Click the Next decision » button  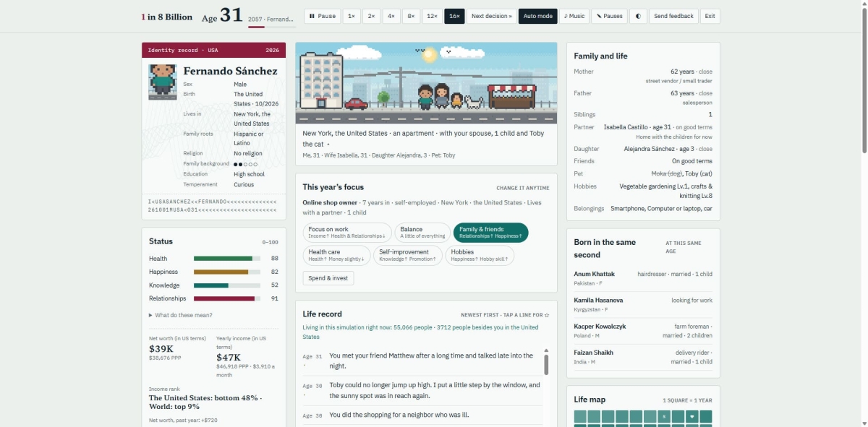(492, 16)
